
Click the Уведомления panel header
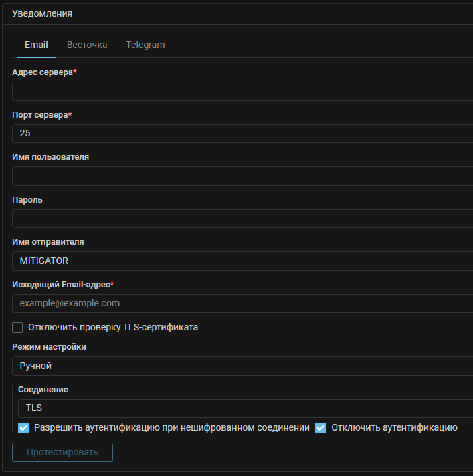pyautogui.click(x=43, y=13)
